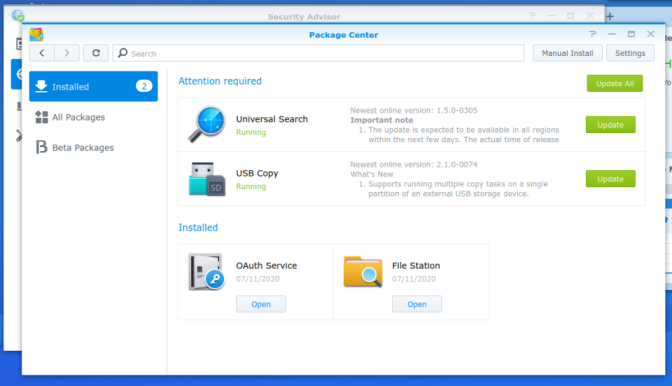The height and width of the screenshot is (386, 672).
Task: Update all packages with Update All
Action: click(615, 84)
